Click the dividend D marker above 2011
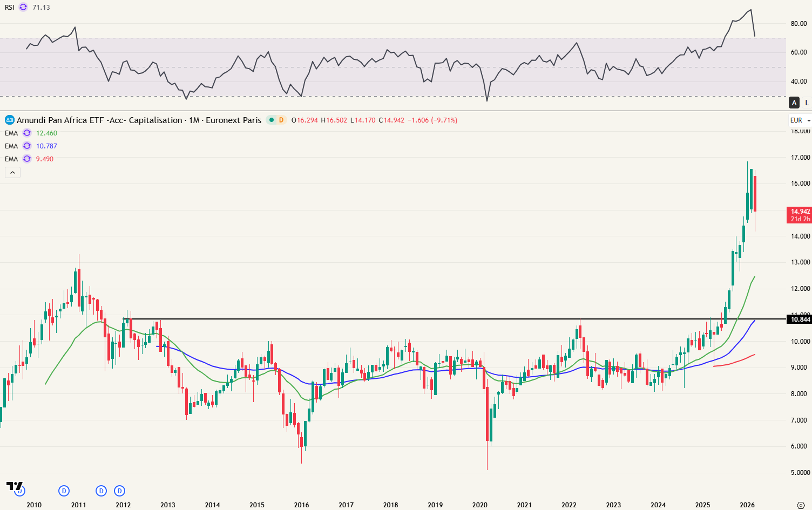Screen dimensions: 812x510 [64, 491]
